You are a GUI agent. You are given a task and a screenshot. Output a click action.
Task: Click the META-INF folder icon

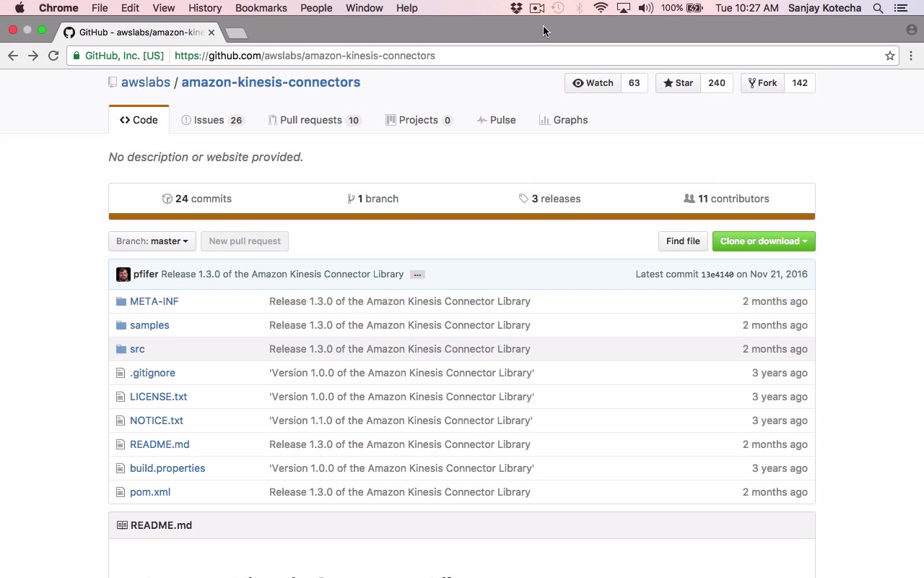[121, 301]
